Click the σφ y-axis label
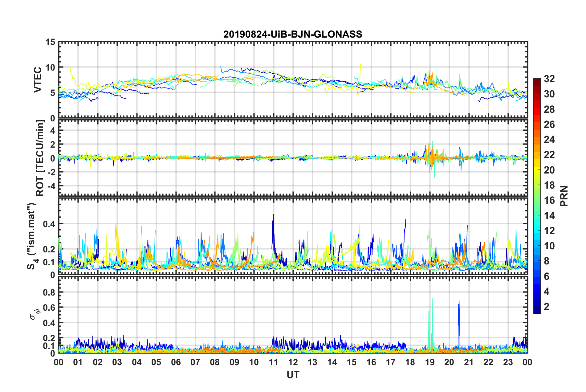This screenshot has height=392, width=586. click(35, 314)
